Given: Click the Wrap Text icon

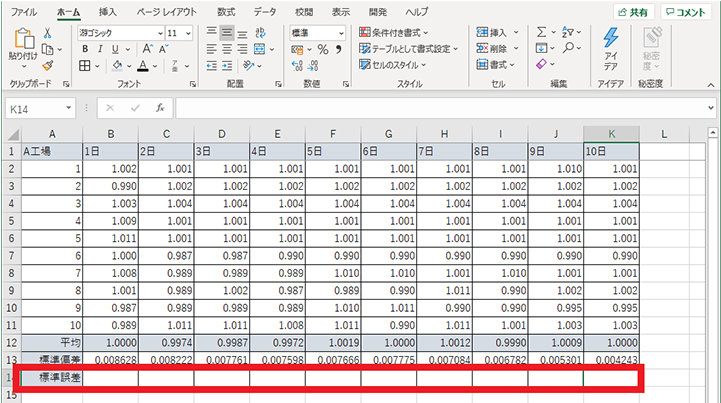Looking at the screenshot, I should tap(260, 32).
